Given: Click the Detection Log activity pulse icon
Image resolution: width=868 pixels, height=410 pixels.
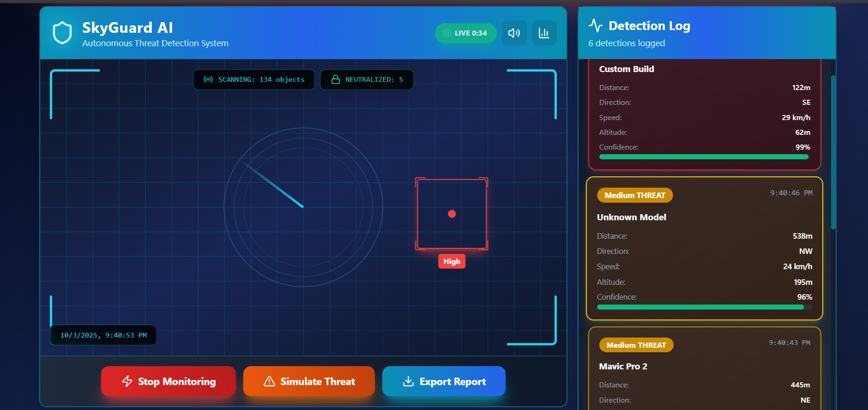Looking at the screenshot, I should (x=596, y=25).
